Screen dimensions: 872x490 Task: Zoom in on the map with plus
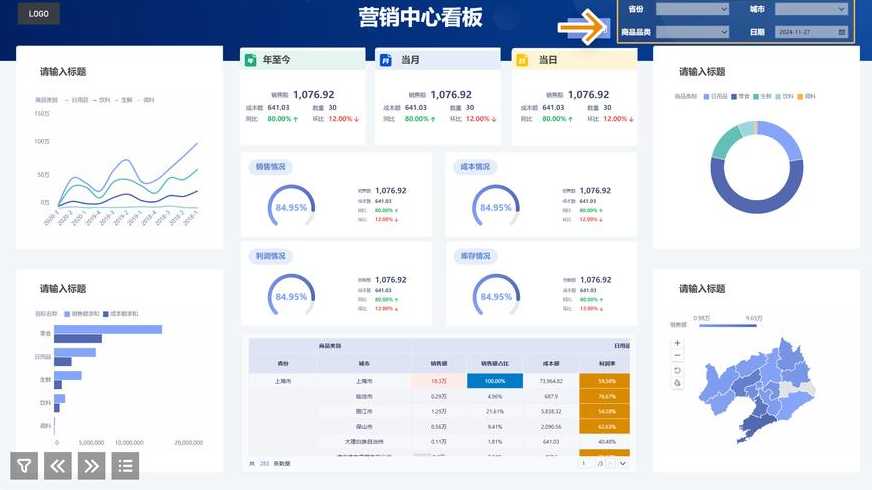pos(677,343)
